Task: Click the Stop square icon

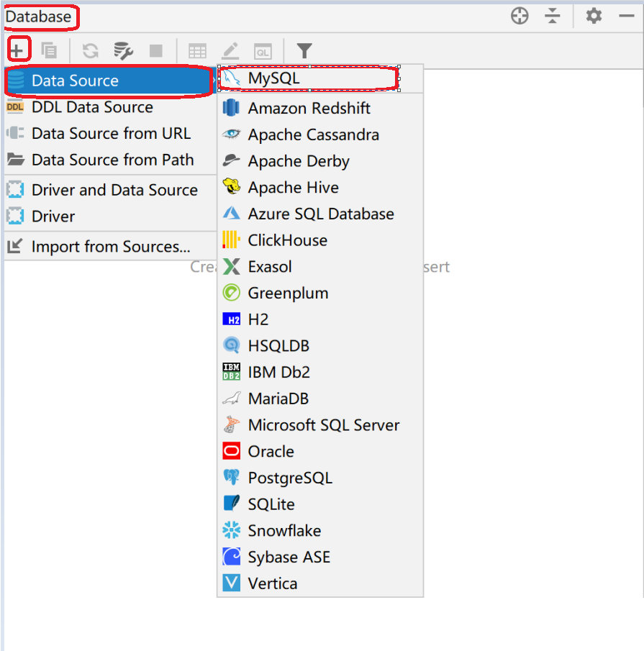Action: pyautogui.click(x=156, y=50)
